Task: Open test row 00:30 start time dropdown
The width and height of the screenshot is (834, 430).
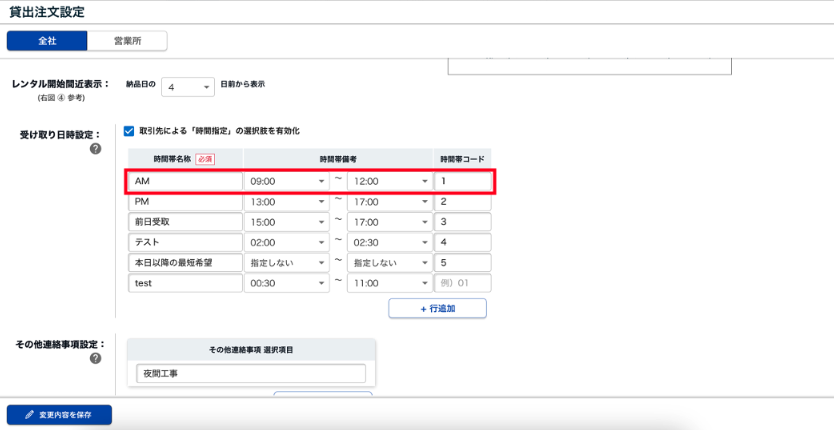Action: pos(287,283)
